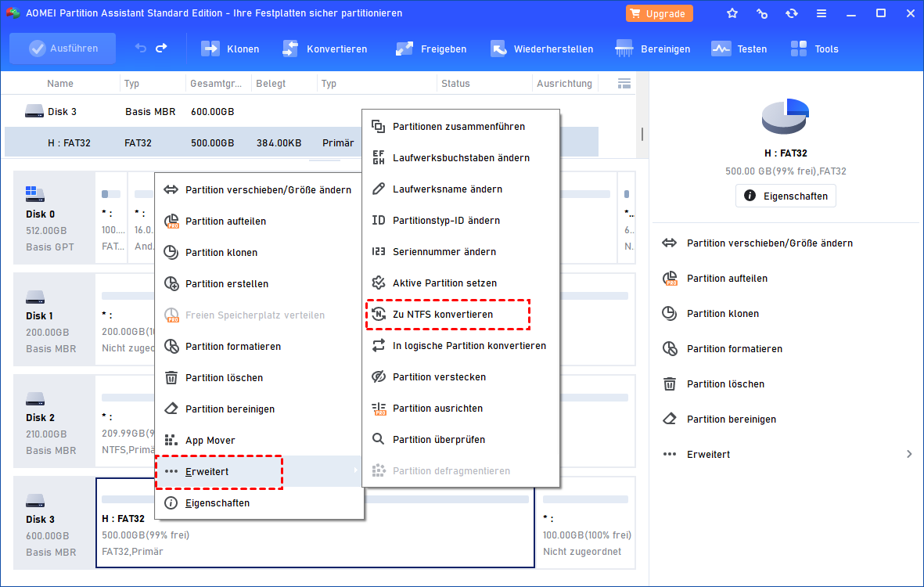Sort by the Ausrichtung column header
Viewport: 924px width, 587px height.
(x=565, y=83)
